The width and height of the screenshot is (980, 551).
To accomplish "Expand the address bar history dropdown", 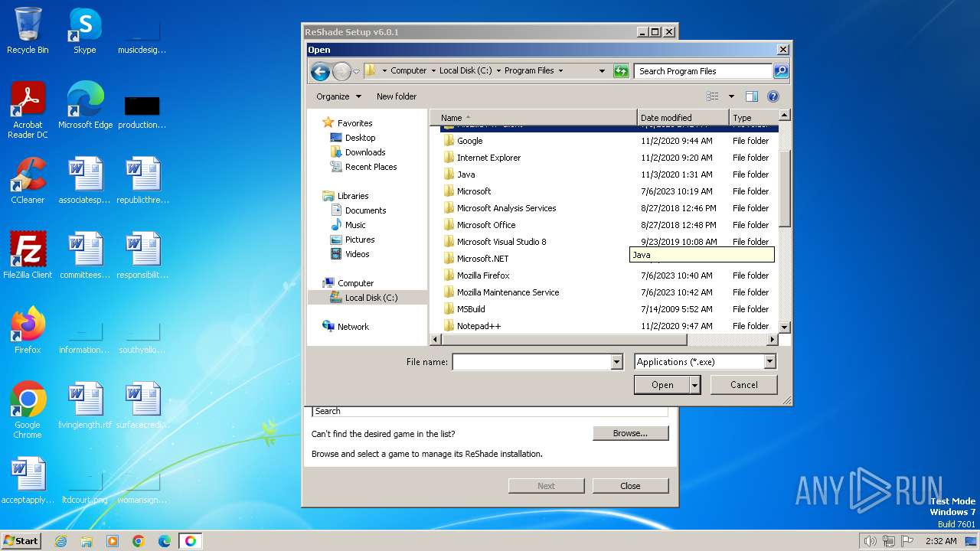I will click(x=602, y=71).
